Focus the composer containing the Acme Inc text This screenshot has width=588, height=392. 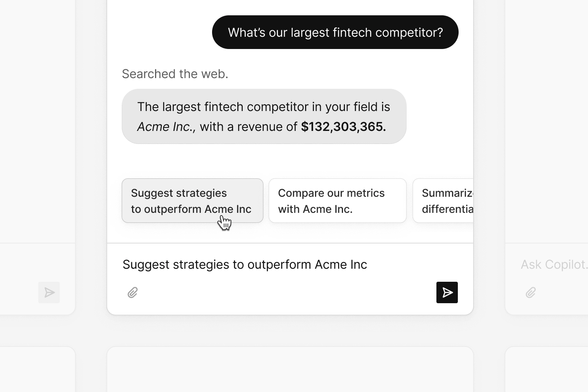pos(245,264)
